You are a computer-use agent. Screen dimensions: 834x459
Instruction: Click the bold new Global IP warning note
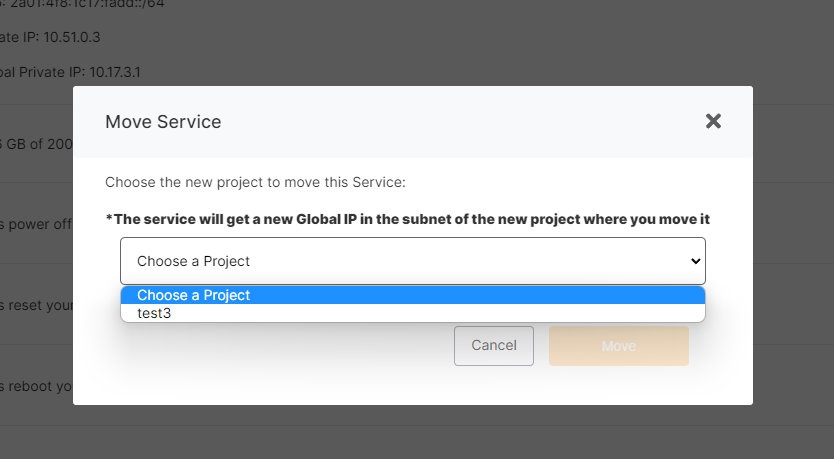point(414,219)
